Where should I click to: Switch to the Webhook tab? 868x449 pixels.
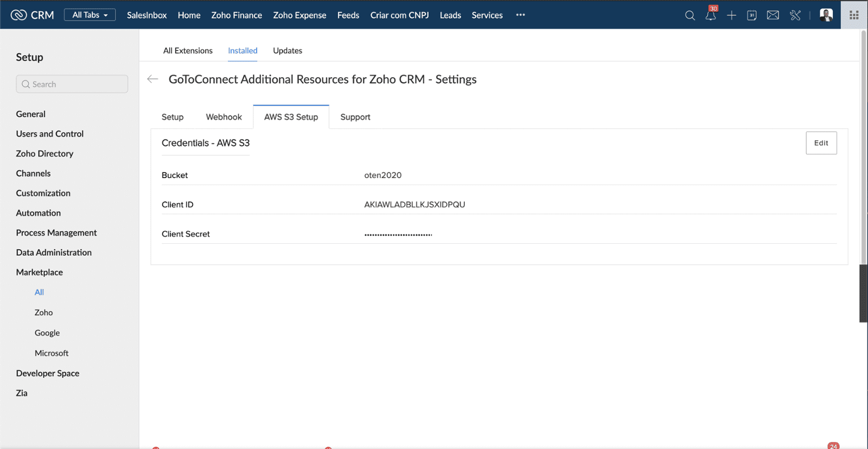pos(224,117)
